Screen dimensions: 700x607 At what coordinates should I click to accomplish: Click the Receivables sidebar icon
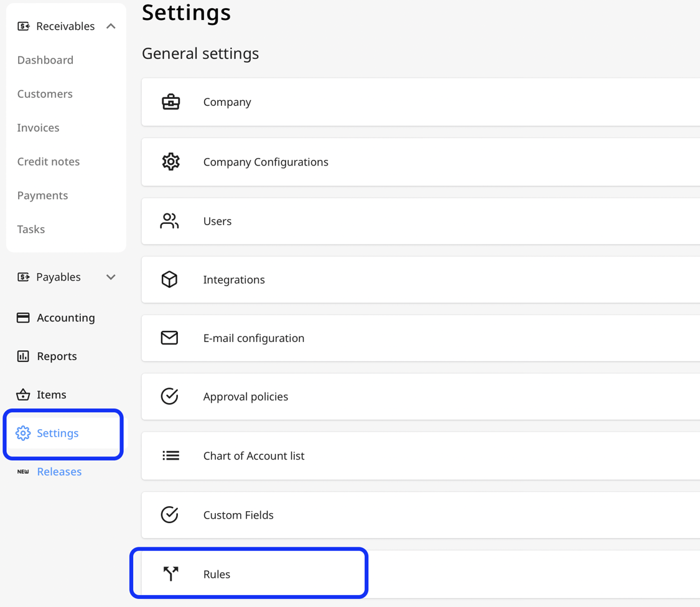click(23, 25)
